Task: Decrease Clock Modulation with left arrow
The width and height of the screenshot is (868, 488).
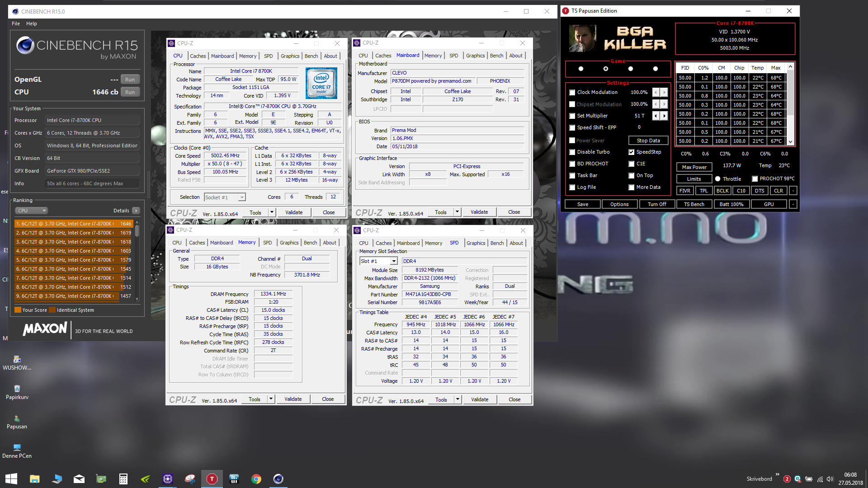Action: point(656,92)
